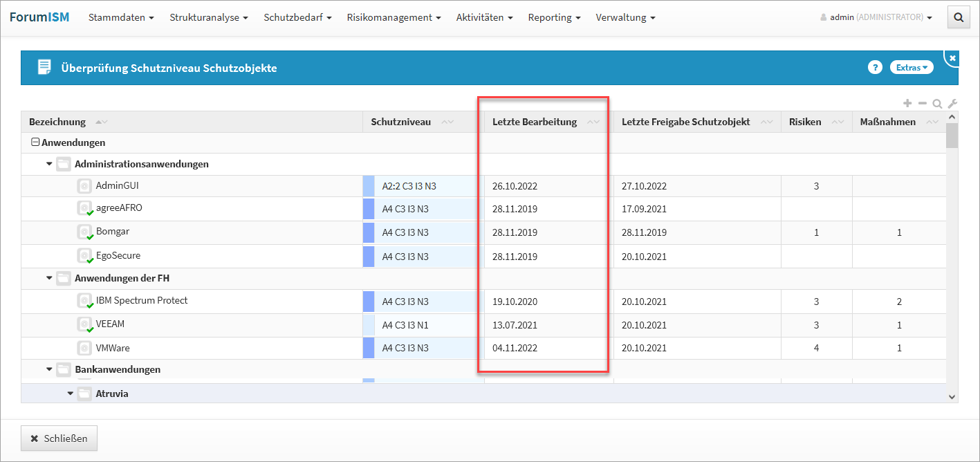
Task: Click the wrench settings icon above table
Action: (x=952, y=104)
